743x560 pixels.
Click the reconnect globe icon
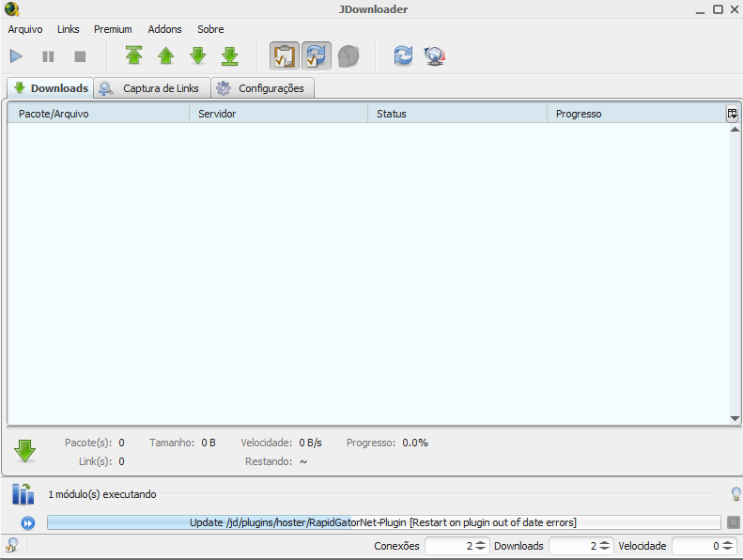[434, 56]
